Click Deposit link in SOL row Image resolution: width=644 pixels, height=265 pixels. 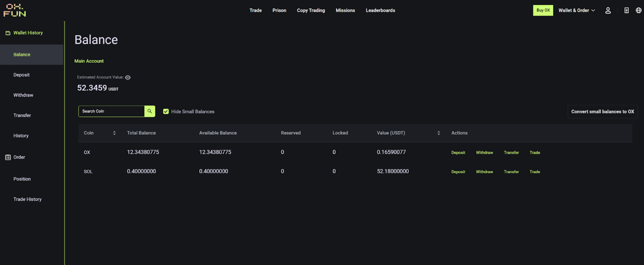458,172
